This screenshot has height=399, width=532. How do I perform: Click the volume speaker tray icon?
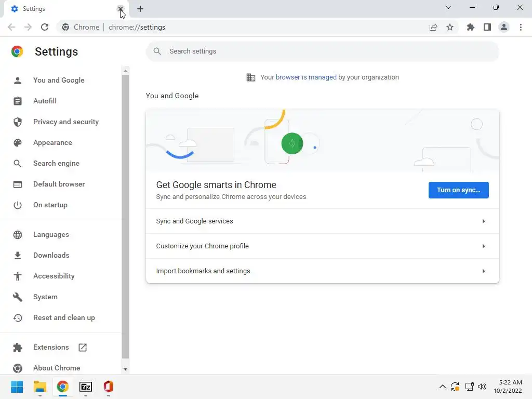(x=482, y=387)
